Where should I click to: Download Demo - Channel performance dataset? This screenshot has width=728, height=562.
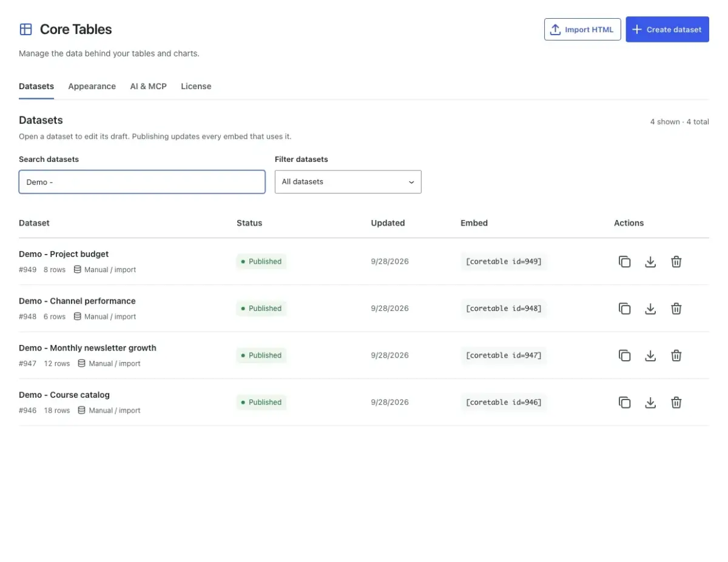click(x=650, y=309)
